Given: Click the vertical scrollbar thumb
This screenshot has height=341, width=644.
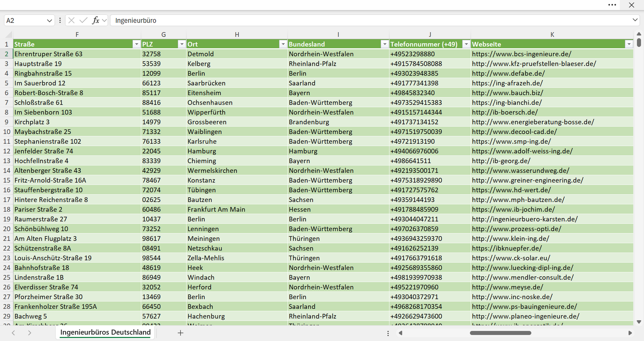Looking at the screenshot, I should pyautogui.click(x=639, y=43).
